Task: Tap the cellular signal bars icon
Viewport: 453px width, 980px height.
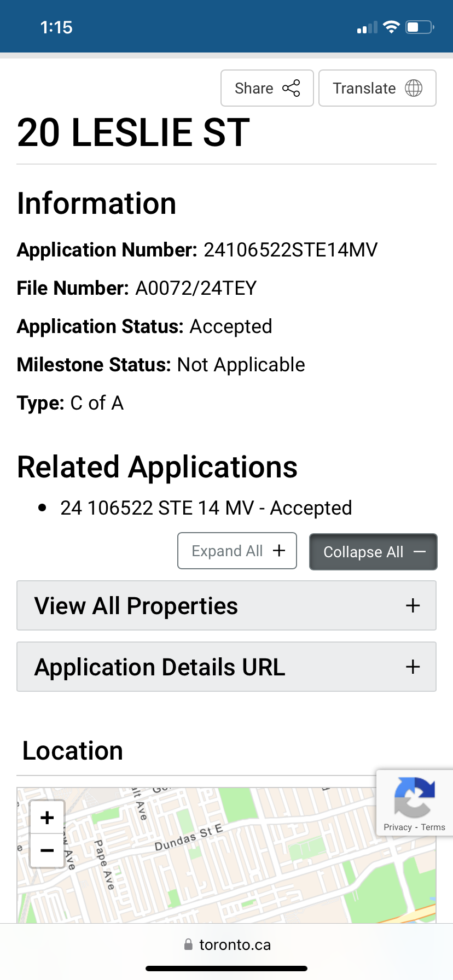Action: [367, 27]
